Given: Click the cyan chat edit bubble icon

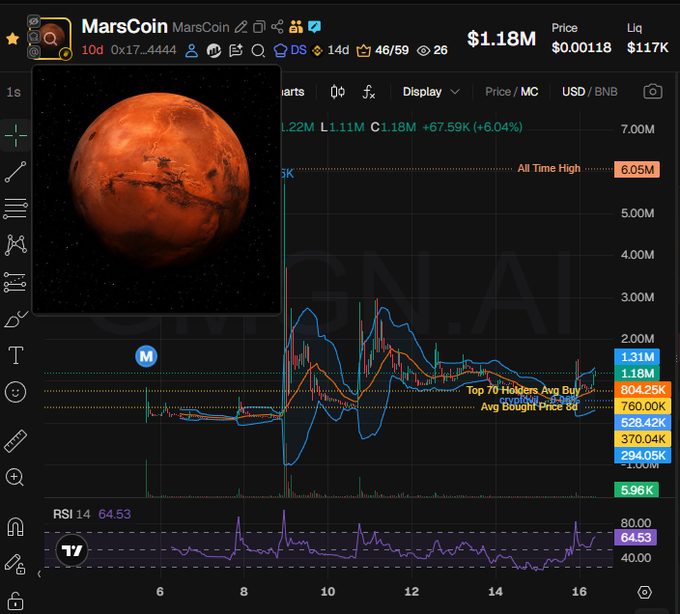Looking at the screenshot, I should tap(314, 27).
